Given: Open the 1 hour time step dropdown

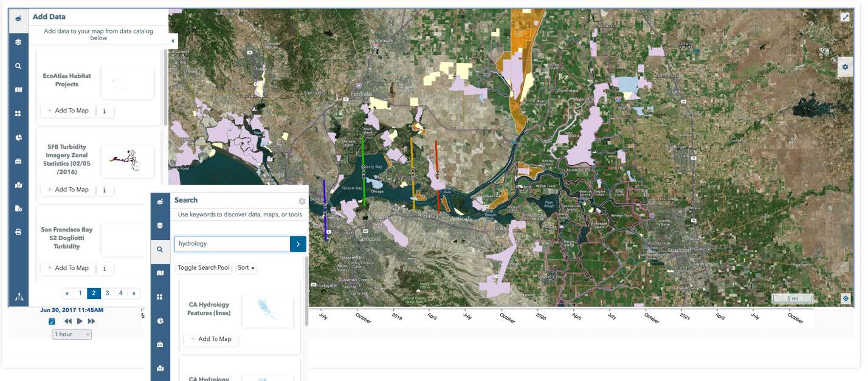Looking at the screenshot, I should [x=72, y=334].
